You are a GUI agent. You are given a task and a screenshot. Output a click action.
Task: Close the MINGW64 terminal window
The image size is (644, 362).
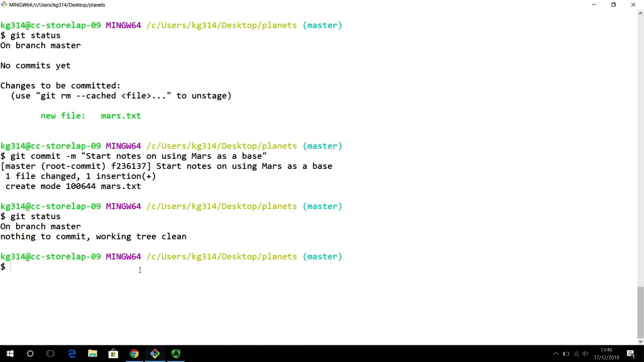click(633, 5)
